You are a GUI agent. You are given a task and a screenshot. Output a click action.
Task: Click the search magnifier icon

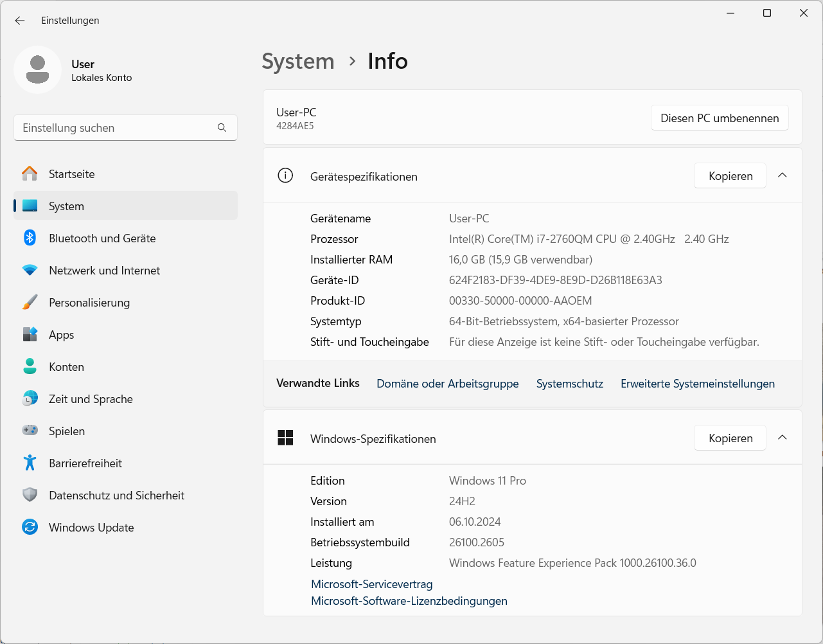[x=222, y=128]
